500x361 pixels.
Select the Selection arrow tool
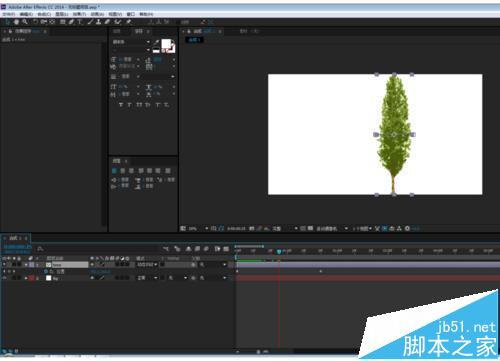click(x=8, y=22)
